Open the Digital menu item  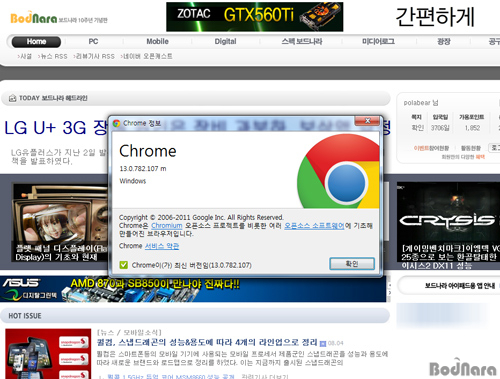coord(225,42)
